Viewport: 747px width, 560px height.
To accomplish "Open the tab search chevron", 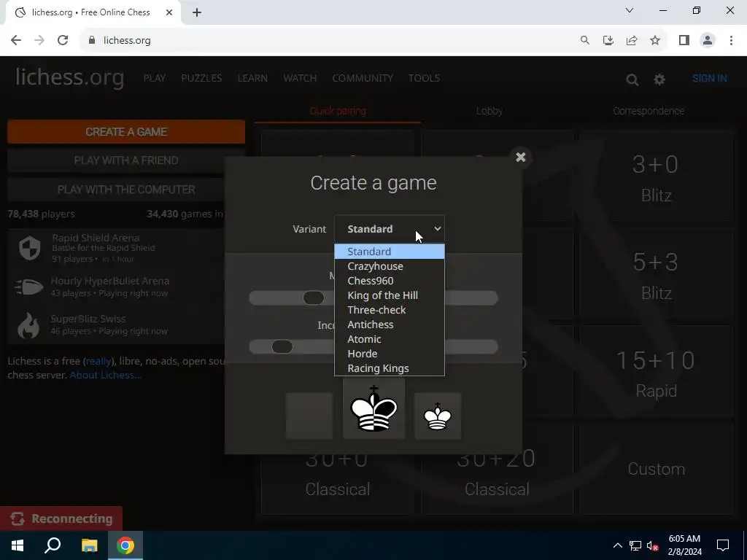I will pos(630,10).
